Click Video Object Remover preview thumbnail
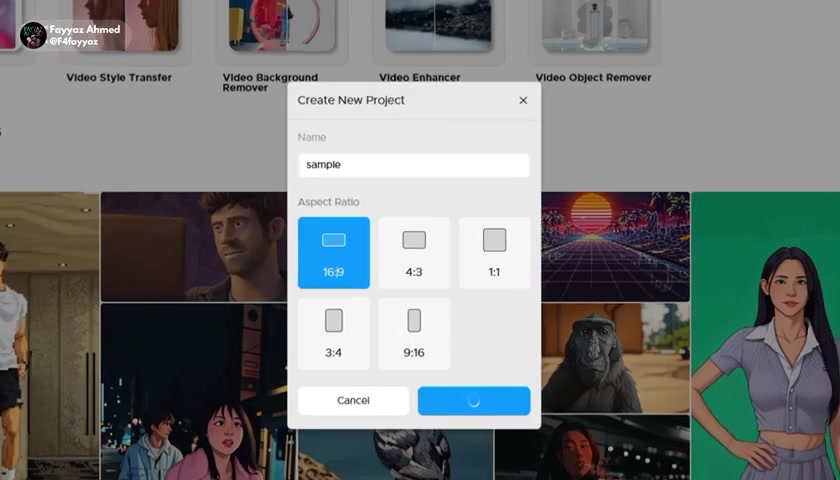 pyautogui.click(x=595, y=25)
